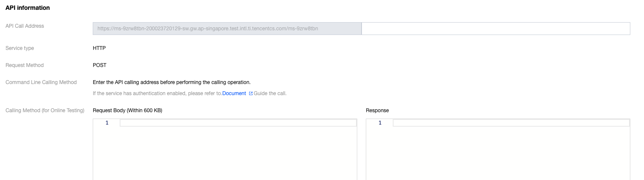
Task: Click the Command Line Calling Method label
Action: point(41,82)
